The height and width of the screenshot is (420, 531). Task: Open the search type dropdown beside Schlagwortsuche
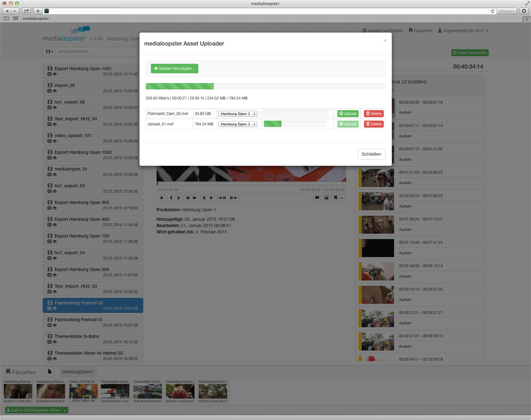coord(49,51)
